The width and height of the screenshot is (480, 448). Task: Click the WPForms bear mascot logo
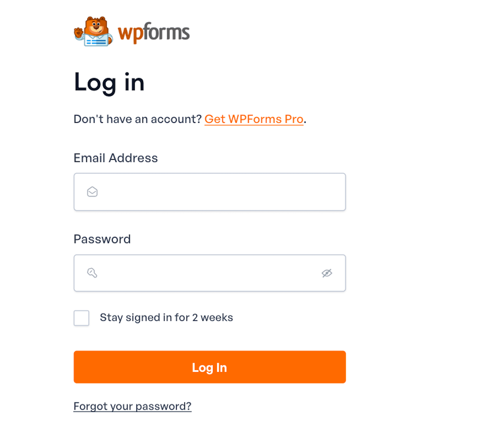93,31
